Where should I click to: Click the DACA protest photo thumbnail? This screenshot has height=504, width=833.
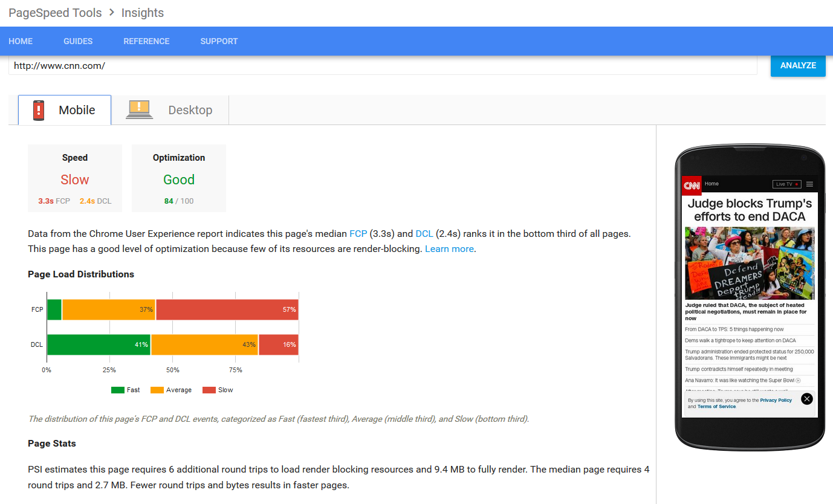coord(750,263)
